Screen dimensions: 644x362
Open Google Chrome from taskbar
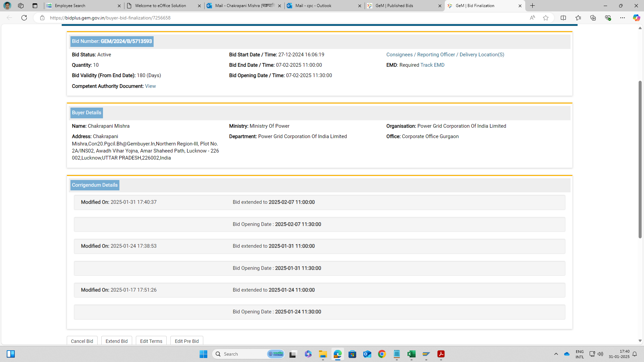pyautogui.click(x=382, y=354)
